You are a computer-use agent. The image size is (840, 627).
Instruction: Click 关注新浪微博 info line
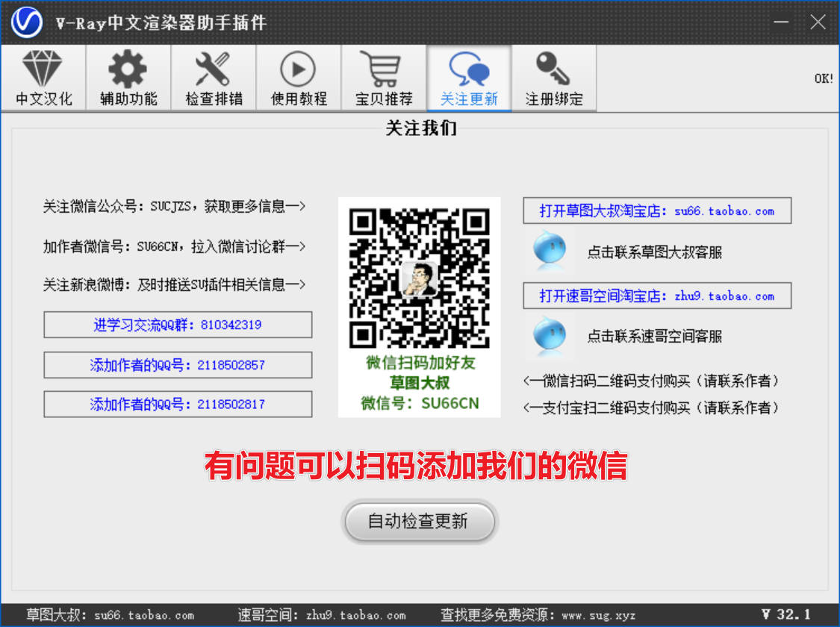174,284
